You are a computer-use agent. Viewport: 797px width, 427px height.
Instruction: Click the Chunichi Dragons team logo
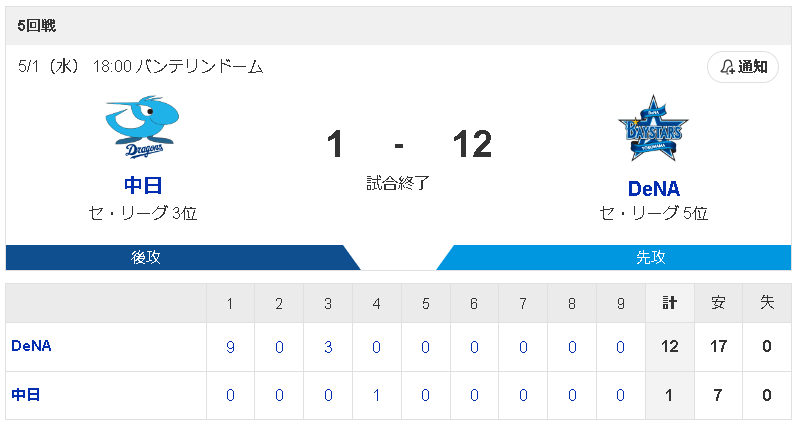pyautogui.click(x=142, y=127)
